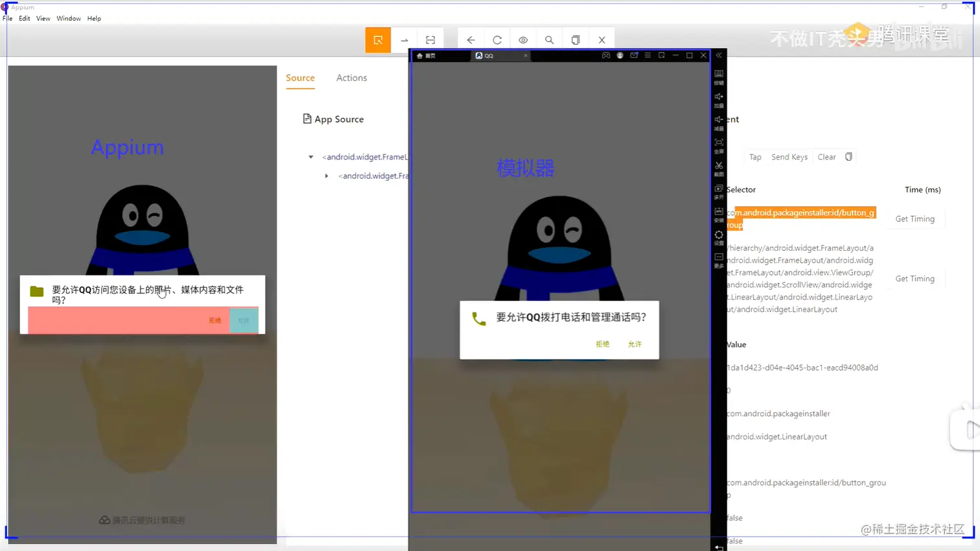Open the Window menu

coord(69,18)
